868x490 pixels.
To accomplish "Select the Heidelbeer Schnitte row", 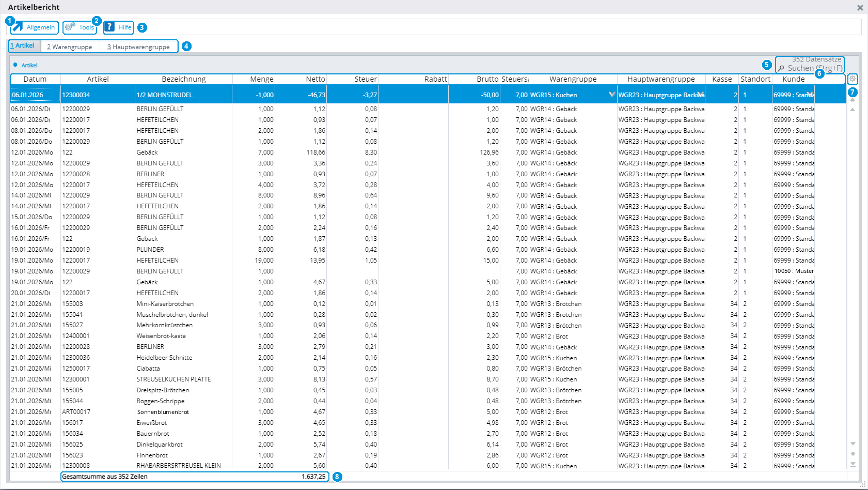I will click(x=429, y=358).
